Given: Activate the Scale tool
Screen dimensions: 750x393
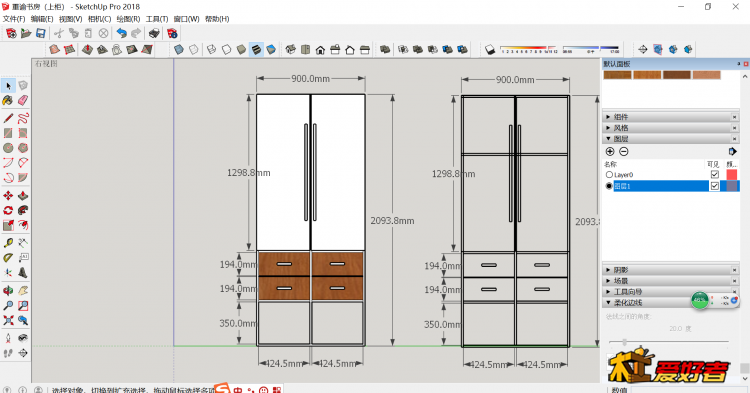Looking at the screenshot, I should pos(8,225).
